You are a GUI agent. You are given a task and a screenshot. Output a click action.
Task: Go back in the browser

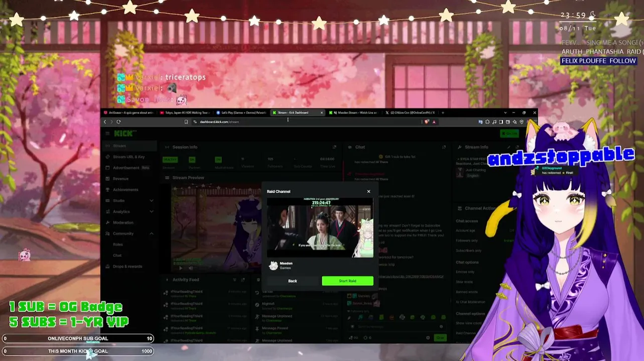(105, 122)
